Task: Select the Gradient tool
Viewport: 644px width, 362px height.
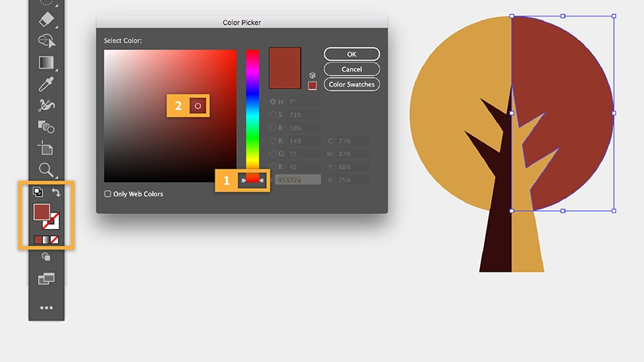Action: click(46, 62)
